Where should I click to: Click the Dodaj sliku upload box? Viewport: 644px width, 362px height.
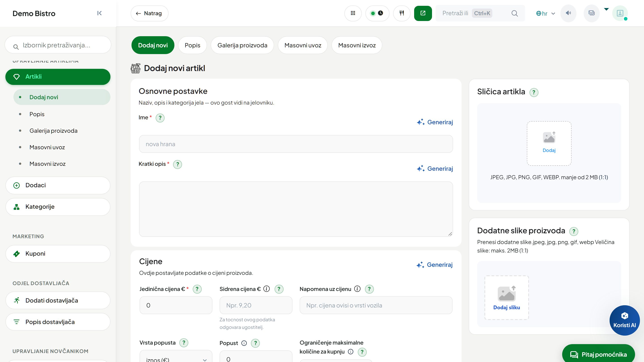pos(506,298)
